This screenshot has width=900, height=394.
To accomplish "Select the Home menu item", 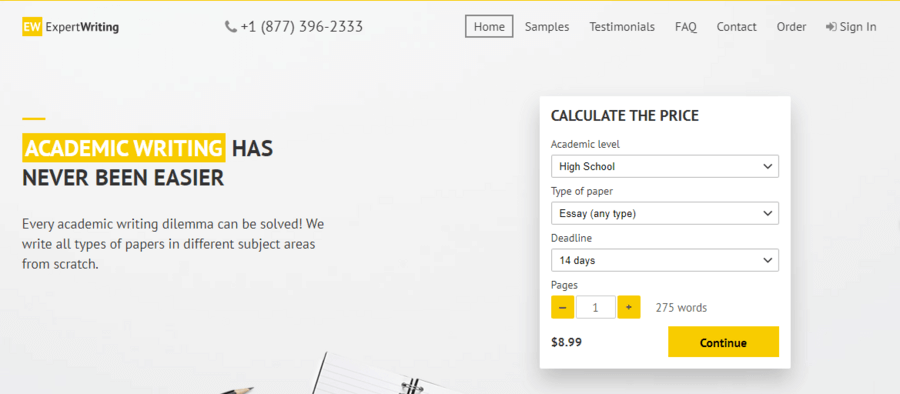I will click(x=489, y=27).
